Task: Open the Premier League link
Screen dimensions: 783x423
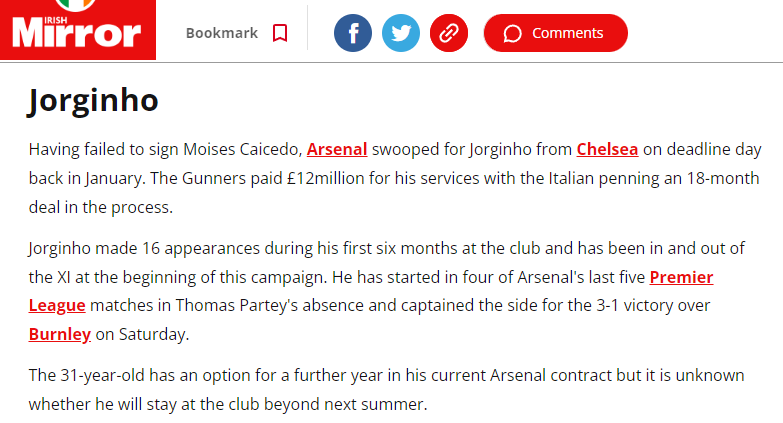Action: point(681,277)
